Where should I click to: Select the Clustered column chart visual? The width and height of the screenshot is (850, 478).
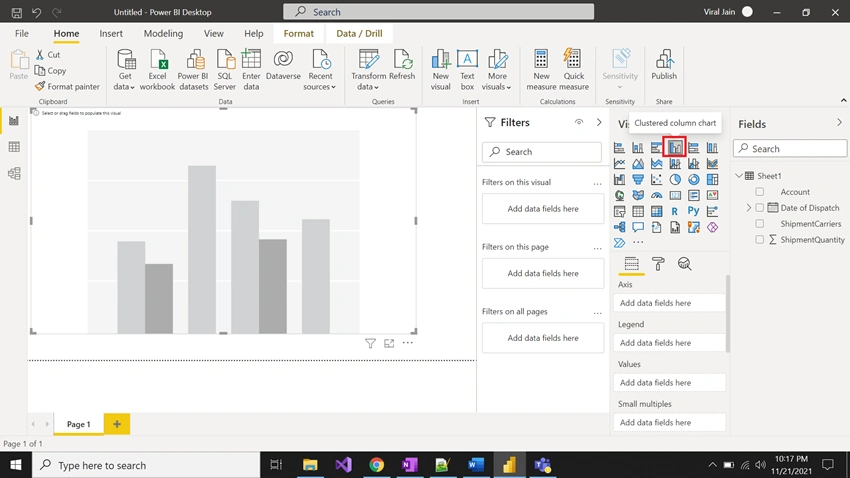coord(675,147)
